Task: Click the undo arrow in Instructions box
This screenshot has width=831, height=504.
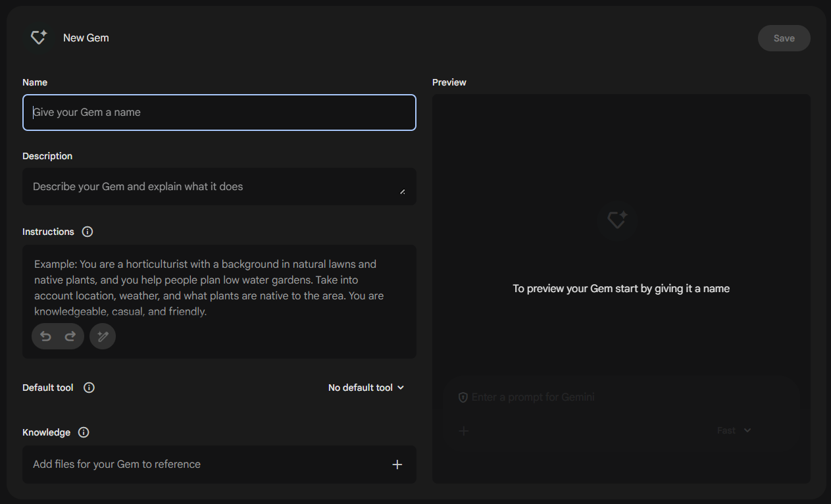Action: [45, 336]
